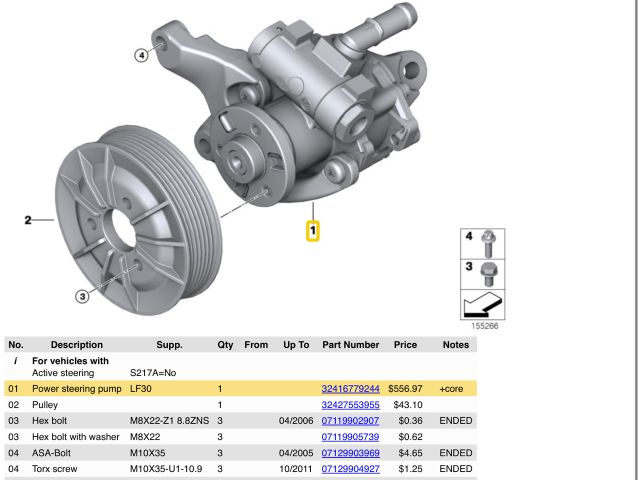Click part number 07119905739 link
640x480 pixels.
click(x=350, y=436)
